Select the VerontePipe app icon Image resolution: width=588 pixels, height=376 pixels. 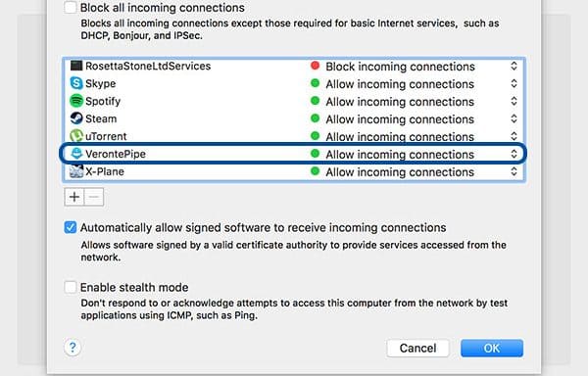[76, 153]
